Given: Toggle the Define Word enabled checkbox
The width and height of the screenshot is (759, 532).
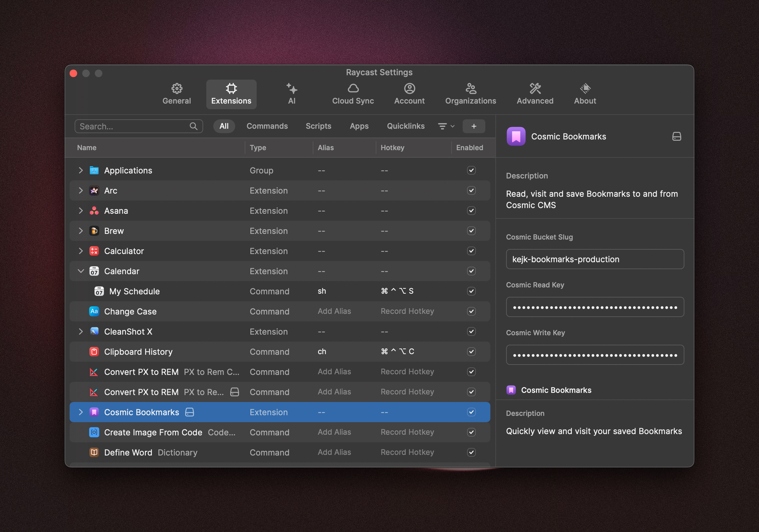Looking at the screenshot, I should [x=471, y=452].
